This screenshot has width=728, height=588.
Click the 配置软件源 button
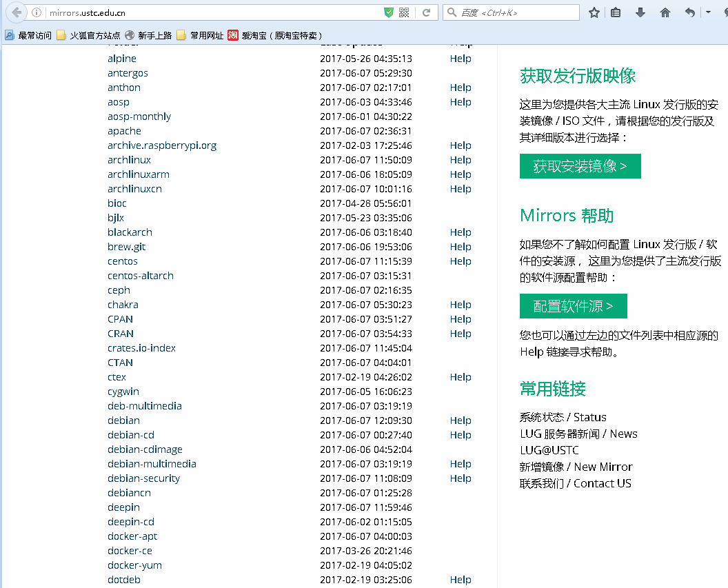tap(573, 306)
